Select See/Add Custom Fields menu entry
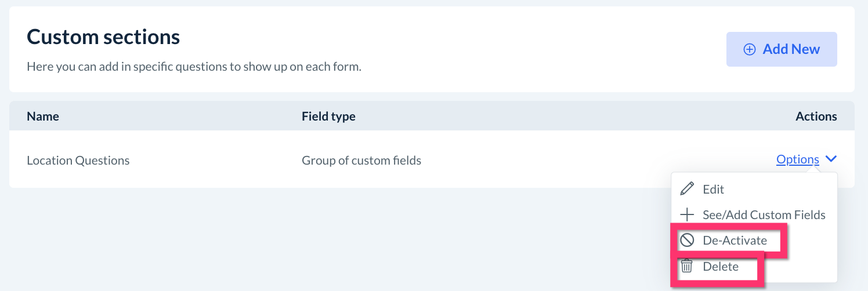 point(764,215)
